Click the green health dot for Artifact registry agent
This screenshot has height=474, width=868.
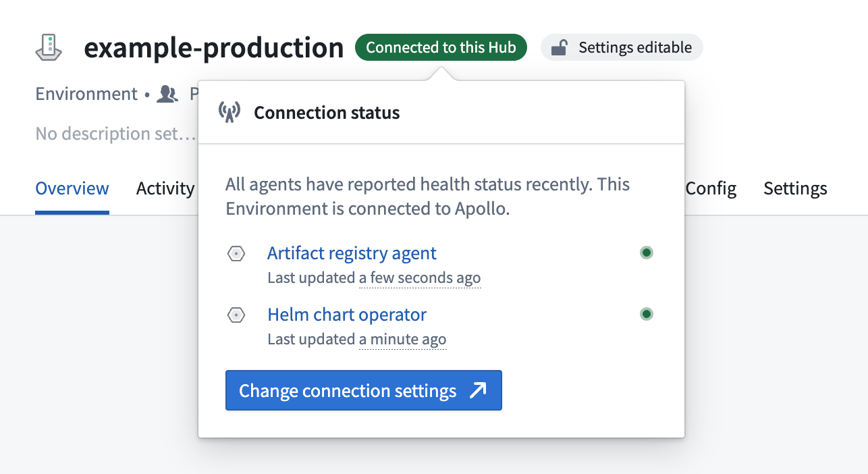coord(647,253)
